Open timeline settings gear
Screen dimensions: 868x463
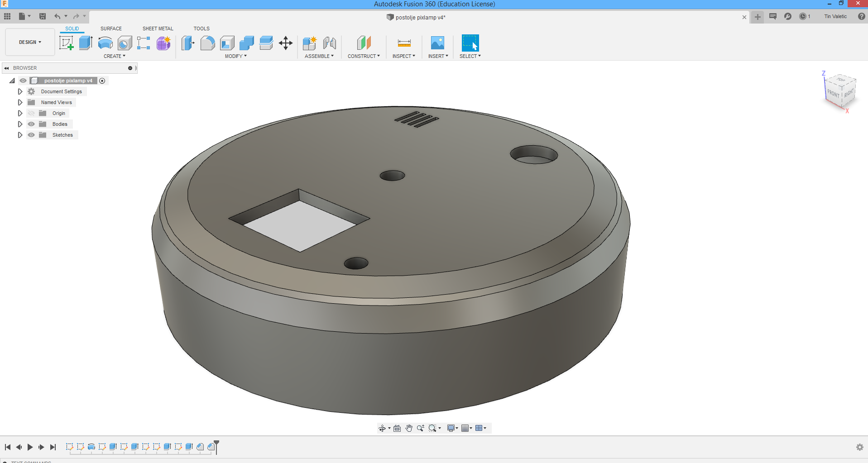click(x=860, y=447)
